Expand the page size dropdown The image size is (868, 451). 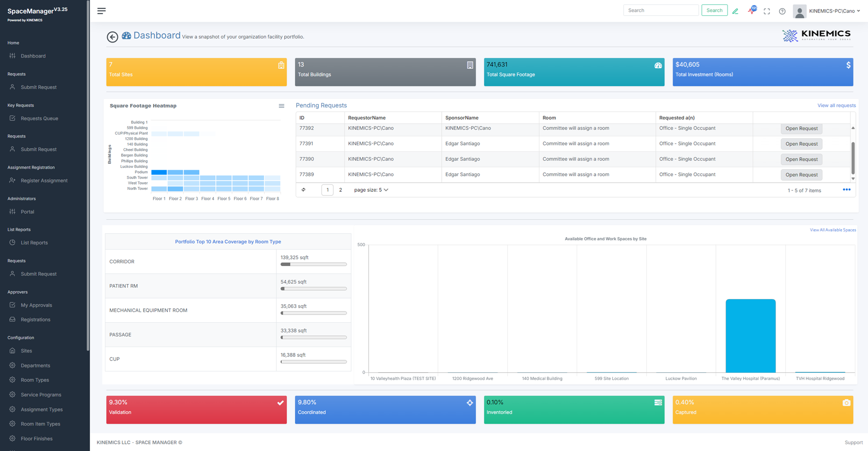pyautogui.click(x=371, y=190)
